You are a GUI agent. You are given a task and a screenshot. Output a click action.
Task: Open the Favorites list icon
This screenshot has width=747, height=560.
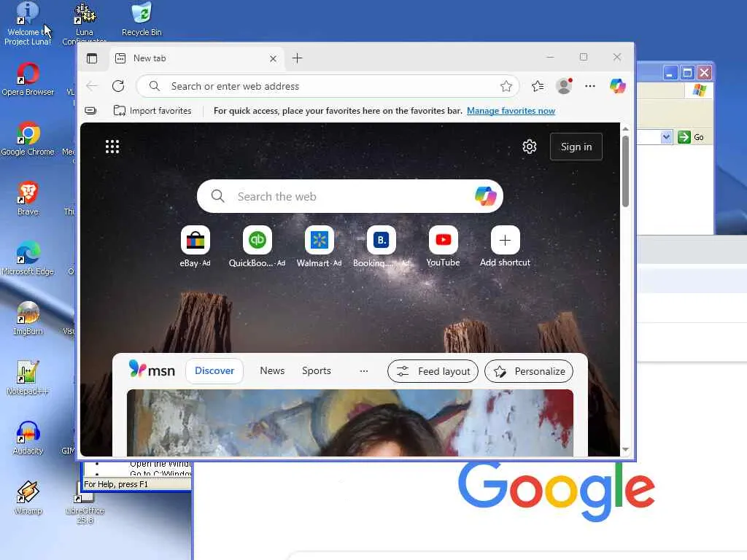click(538, 86)
